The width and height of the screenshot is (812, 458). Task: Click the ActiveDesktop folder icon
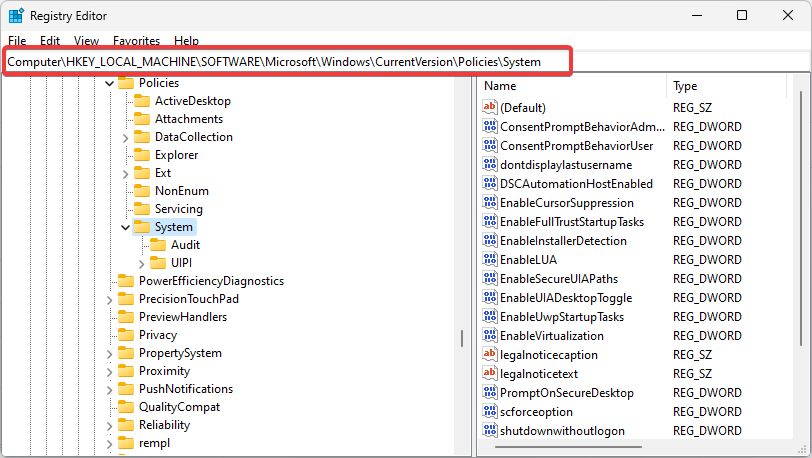(x=142, y=101)
